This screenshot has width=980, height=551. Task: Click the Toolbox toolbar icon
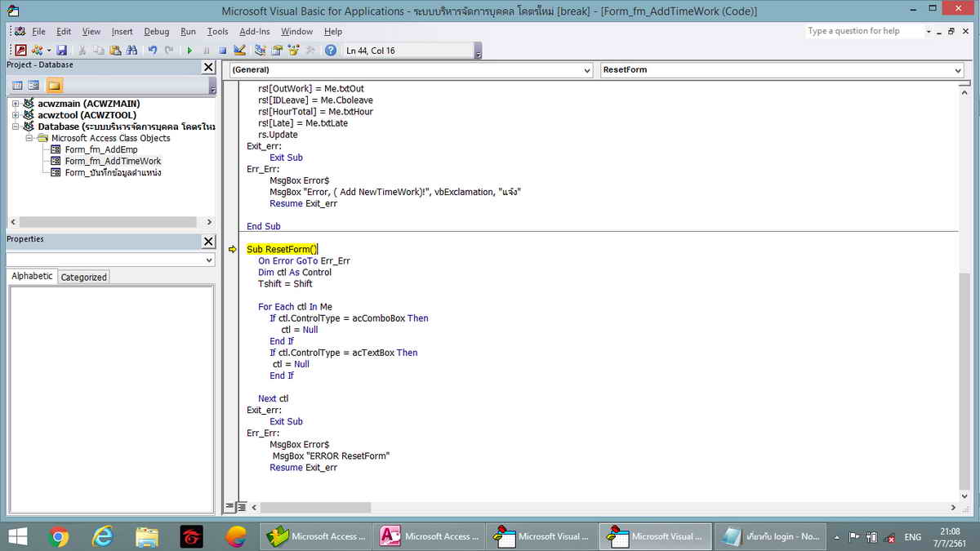click(x=310, y=51)
